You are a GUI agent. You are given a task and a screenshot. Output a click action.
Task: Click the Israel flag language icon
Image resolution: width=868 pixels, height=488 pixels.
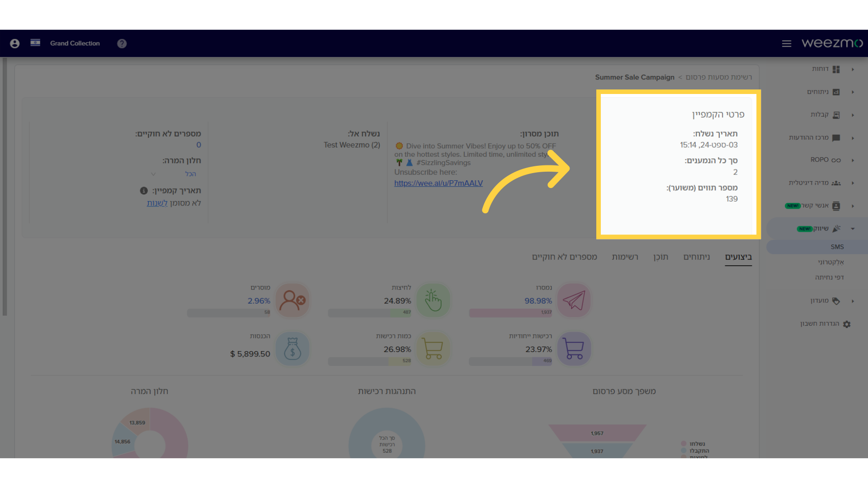click(x=35, y=42)
